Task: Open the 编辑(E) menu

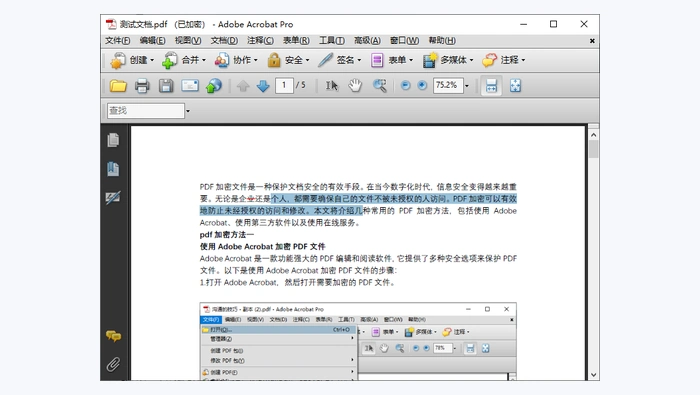Action: (x=152, y=41)
